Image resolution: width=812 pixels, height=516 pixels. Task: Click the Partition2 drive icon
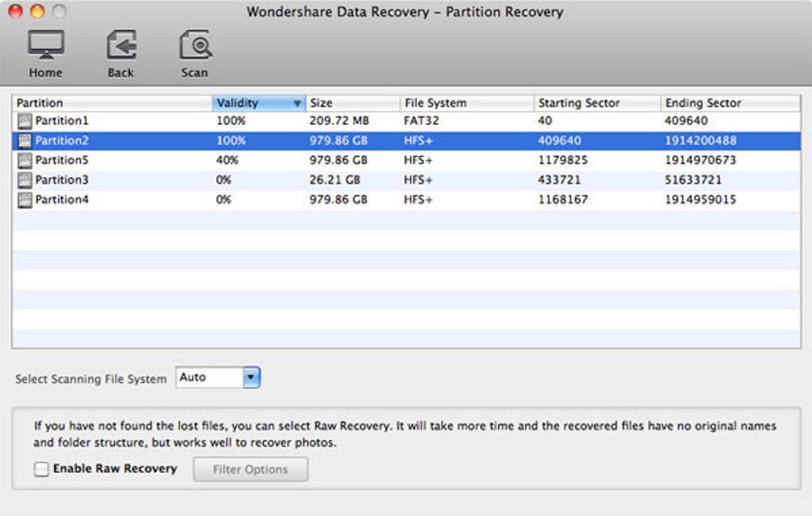tap(25, 141)
